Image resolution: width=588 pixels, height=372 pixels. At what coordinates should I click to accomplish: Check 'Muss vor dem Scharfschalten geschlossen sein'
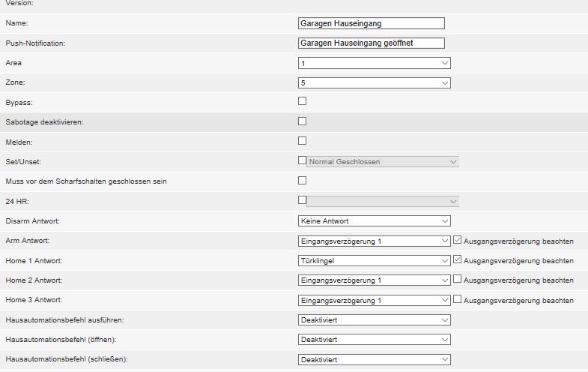pyautogui.click(x=303, y=180)
